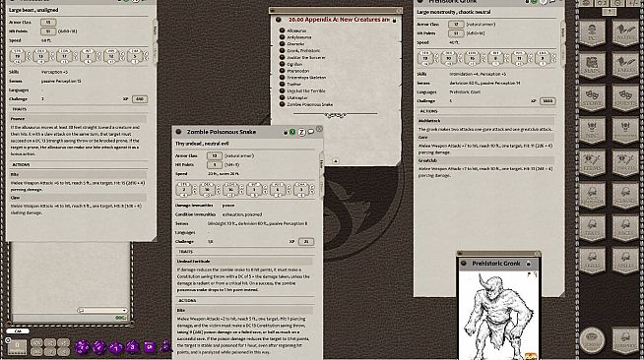Open the Story sidebar button
The width and height of the screenshot is (644, 360).
point(592,97)
